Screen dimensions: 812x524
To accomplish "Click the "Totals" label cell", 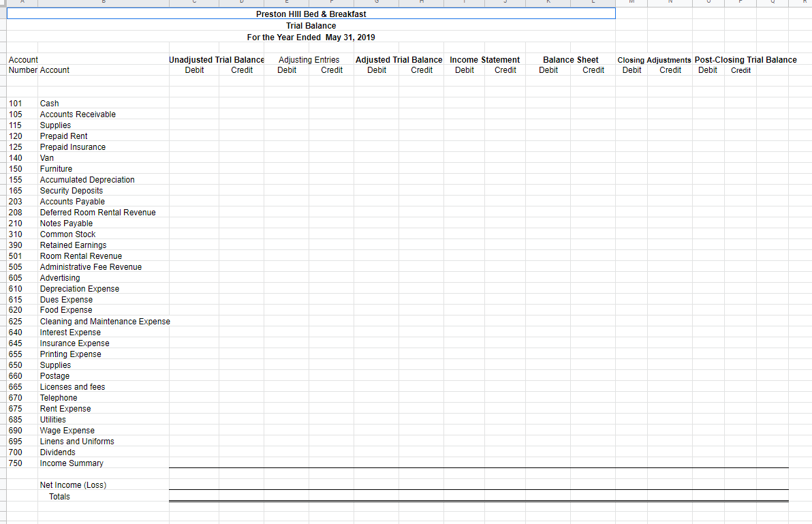I will tap(59, 496).
